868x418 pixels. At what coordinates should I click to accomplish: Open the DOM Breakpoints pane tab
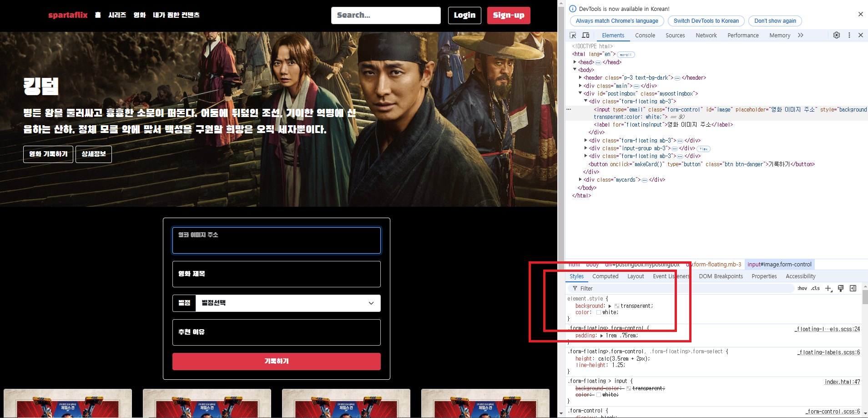tap(721, 276)
